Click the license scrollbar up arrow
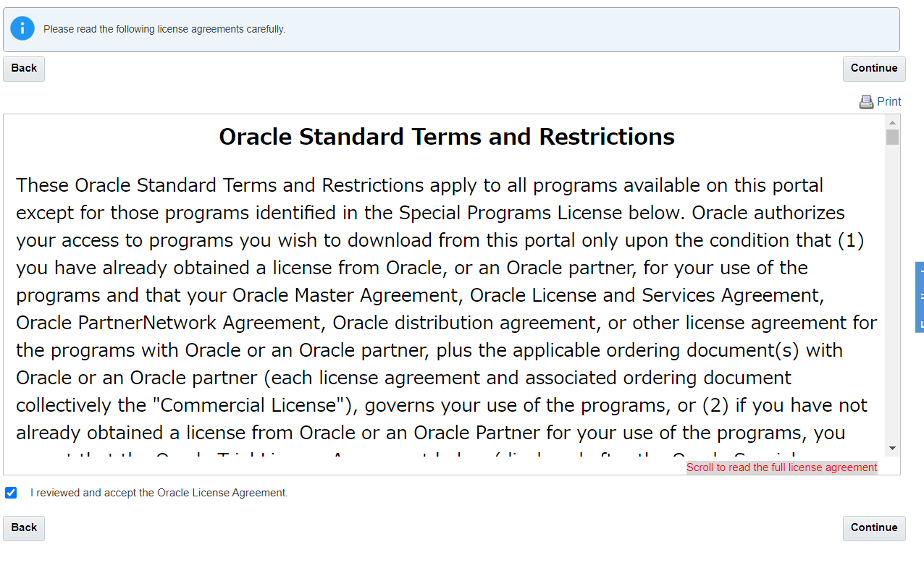Viewport: 924px width, 568px height. pyautogui.click(x=892, y=122)
